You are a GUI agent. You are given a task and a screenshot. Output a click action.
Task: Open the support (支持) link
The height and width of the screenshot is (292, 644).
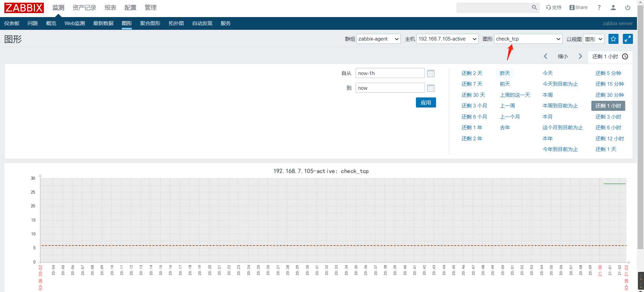(x=554, y=7)
